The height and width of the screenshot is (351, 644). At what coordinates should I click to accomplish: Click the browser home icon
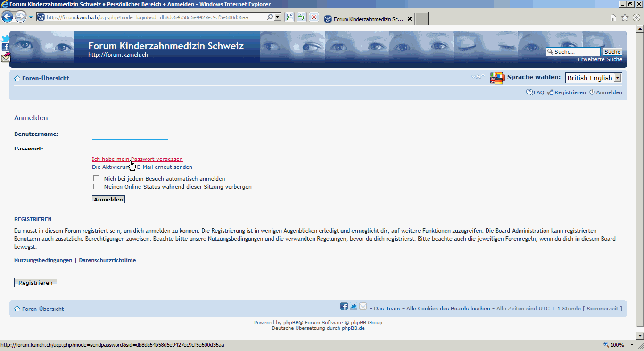point(613,18)
